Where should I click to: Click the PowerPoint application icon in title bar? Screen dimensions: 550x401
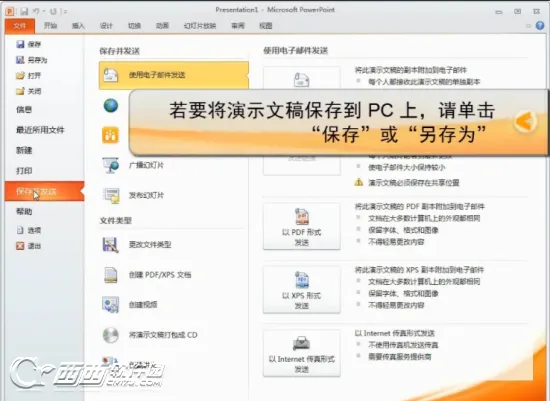point(9,11)
